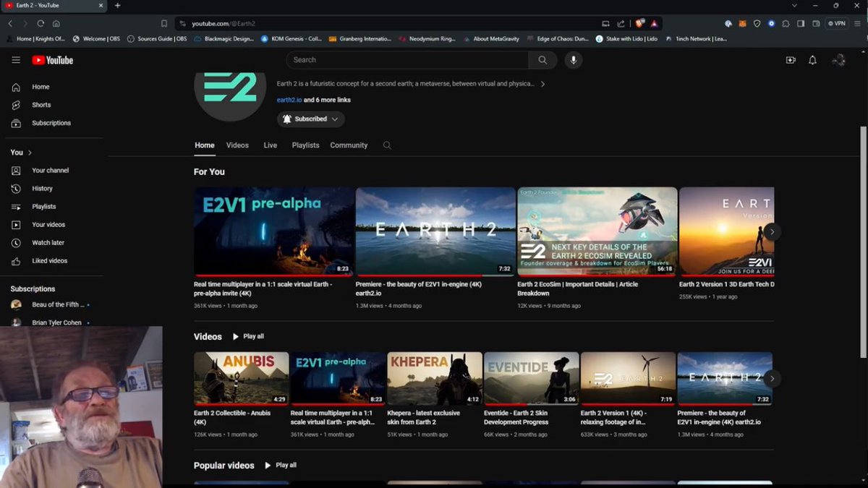The height and width of the screenshot is (488, 868).
Task: Click the search magnifier button
Action: (542, 60)
